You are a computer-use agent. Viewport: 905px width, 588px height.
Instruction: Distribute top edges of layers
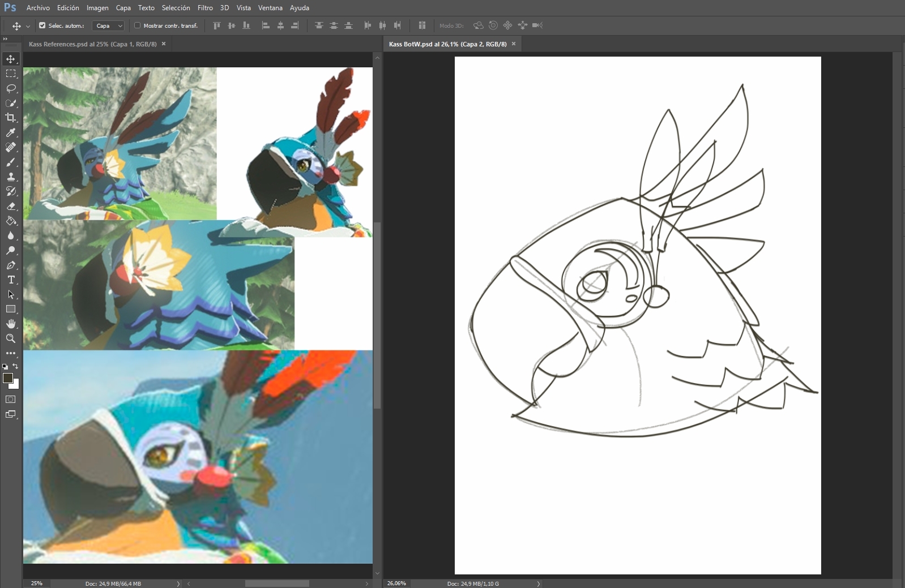(x=319, y=25)
